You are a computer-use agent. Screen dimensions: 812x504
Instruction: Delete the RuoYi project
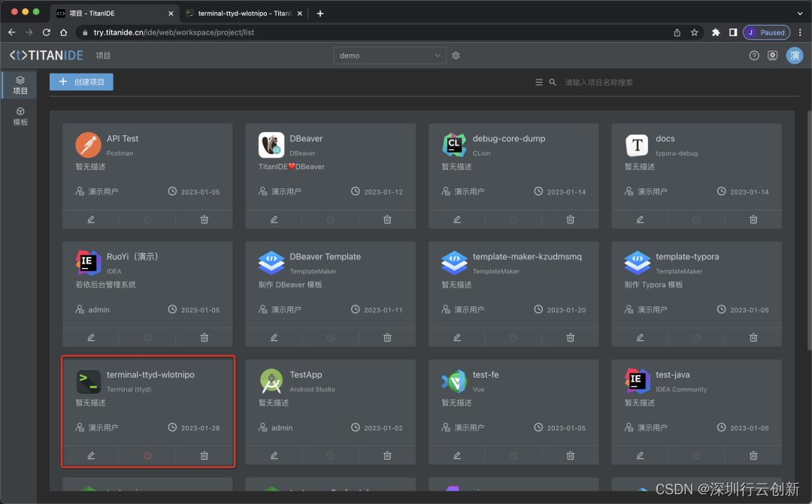(x=204, y=337)
